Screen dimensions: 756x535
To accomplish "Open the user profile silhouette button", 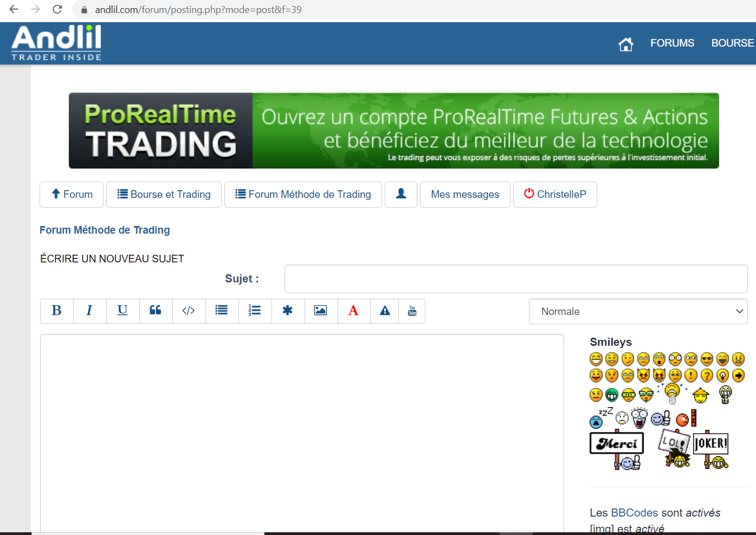I will coord(401,194).
